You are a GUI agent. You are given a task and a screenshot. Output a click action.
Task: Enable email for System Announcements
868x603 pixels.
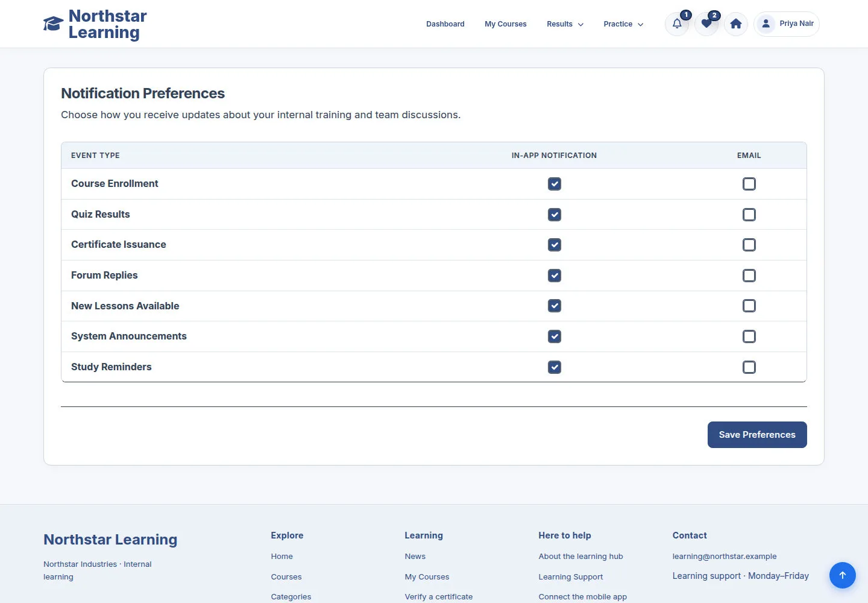tap(749, 336)
